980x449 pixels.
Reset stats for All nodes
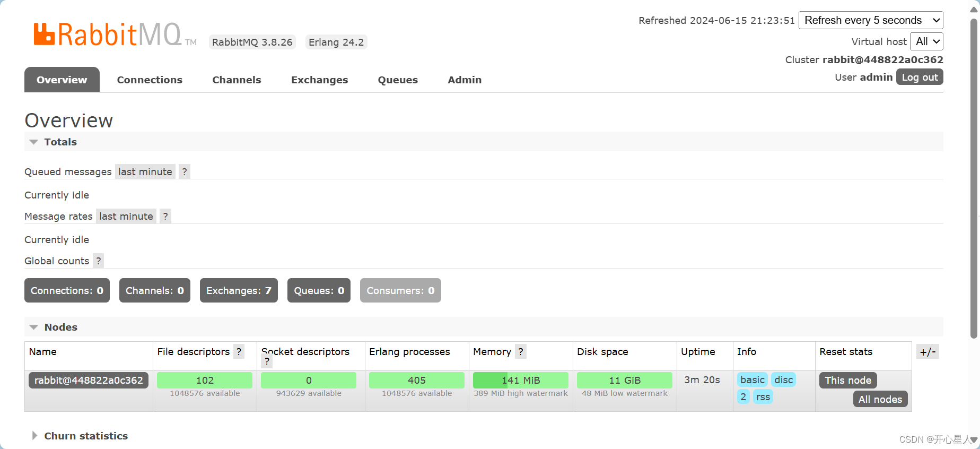coord(880,399)
